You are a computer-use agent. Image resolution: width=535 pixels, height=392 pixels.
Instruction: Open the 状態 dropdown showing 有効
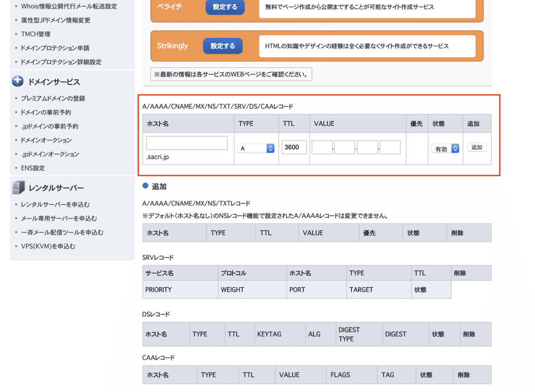445,149
